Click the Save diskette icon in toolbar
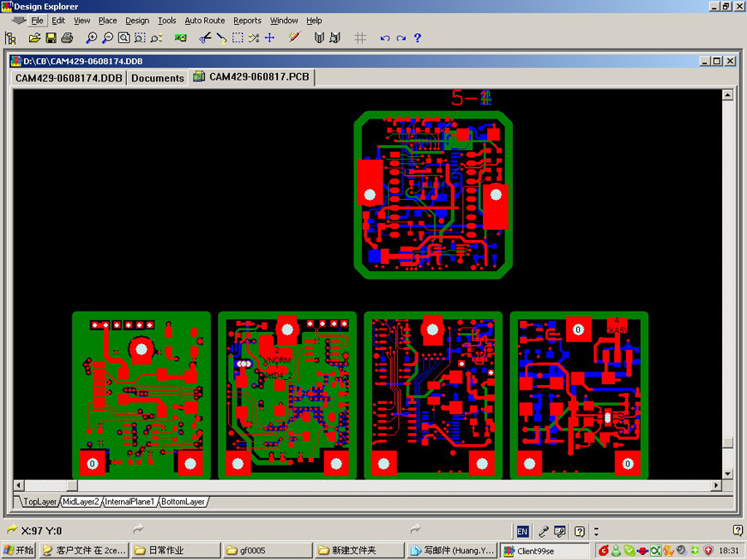 51,38
